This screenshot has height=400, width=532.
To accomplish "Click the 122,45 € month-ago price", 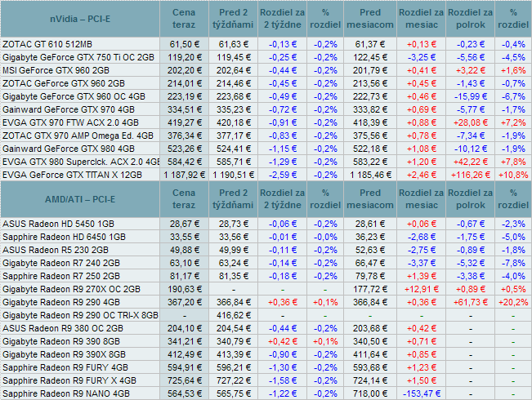I will pyautogui.click(x=370, y=57).
